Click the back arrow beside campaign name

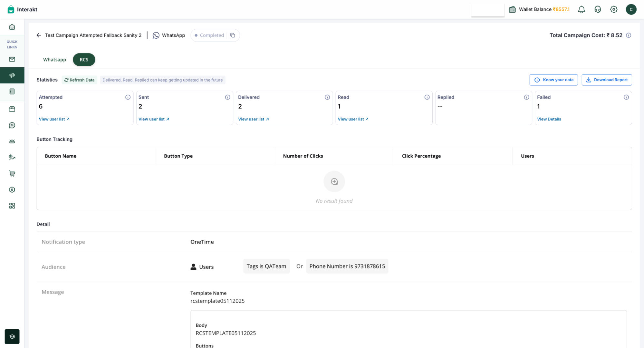pyautogui.click(x=39, y=35)
